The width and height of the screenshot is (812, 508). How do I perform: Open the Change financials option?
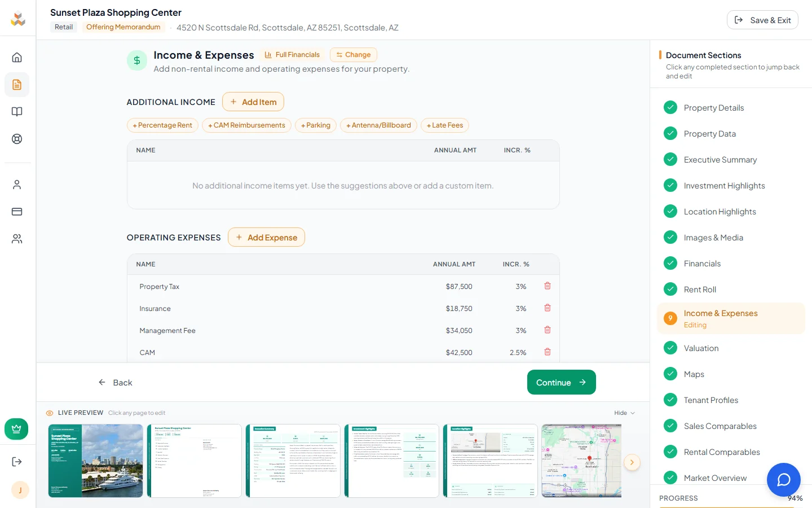tap(353, 55)
